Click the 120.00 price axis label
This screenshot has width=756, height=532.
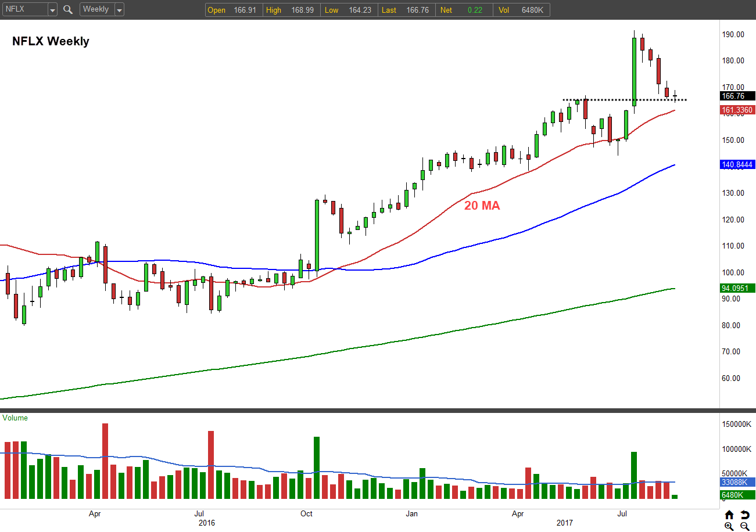733,220
